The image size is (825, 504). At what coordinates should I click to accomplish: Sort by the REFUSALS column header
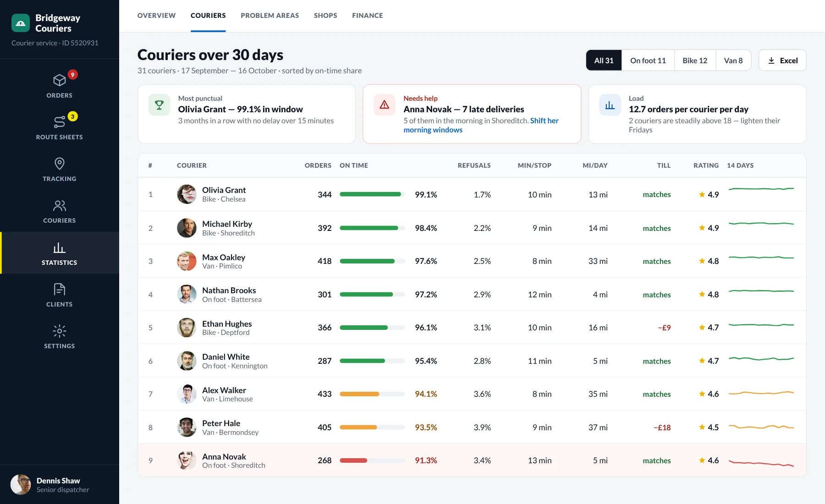coord(474,165)
